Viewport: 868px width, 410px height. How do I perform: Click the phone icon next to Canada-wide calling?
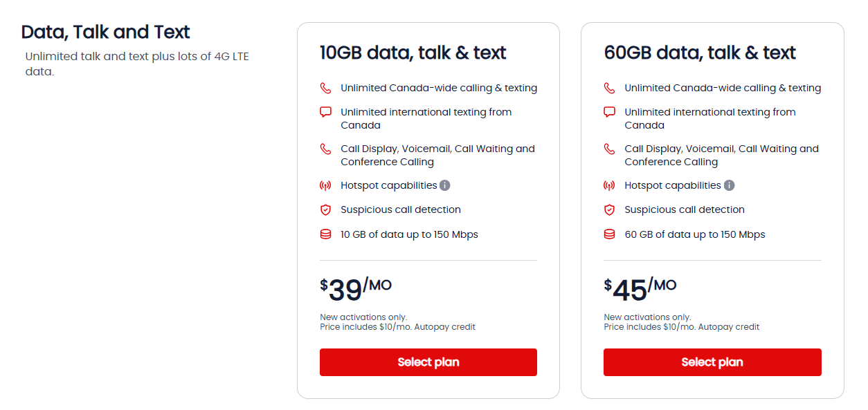click(325, 88)
